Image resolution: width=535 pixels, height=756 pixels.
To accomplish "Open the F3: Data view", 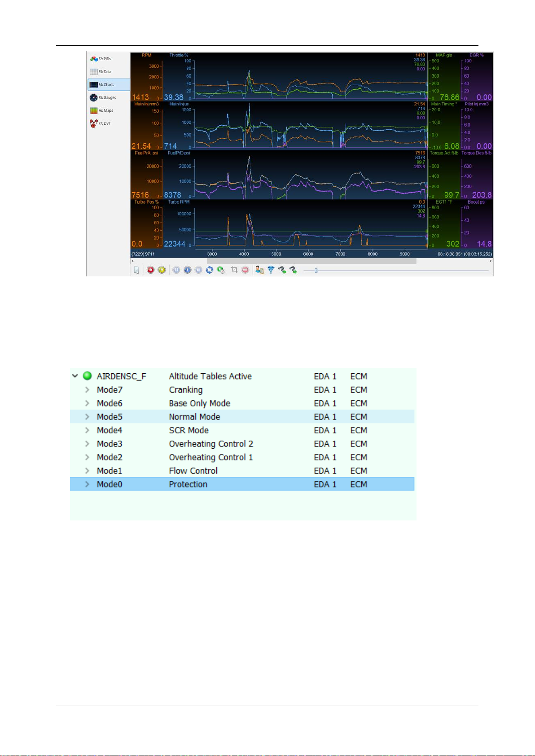I will (x=108, y=72).
